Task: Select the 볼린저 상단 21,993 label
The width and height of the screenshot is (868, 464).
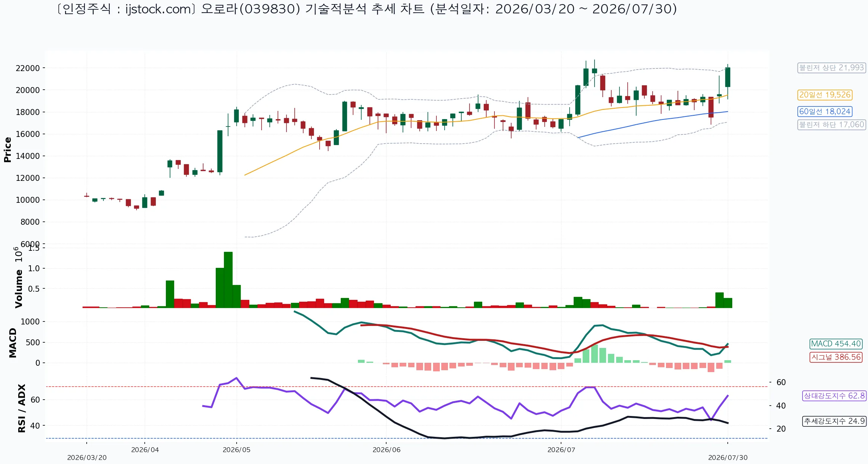Action: click(832, 68)
